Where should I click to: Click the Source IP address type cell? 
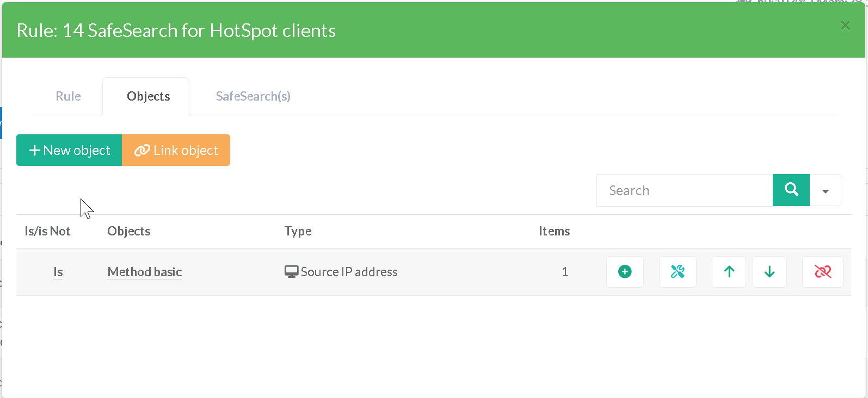[x=342, y=272]
